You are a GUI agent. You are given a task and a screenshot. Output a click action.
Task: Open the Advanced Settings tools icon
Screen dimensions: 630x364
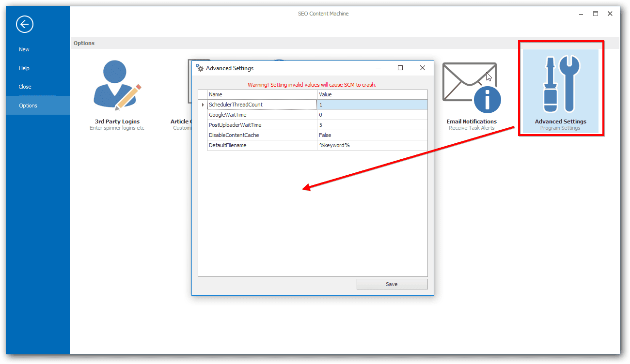point(561,83)
